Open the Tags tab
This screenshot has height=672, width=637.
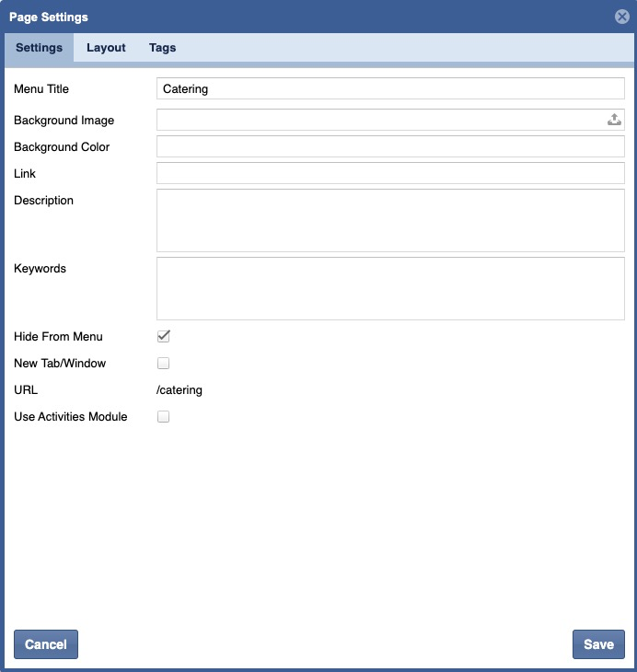[x=162, y=48]
